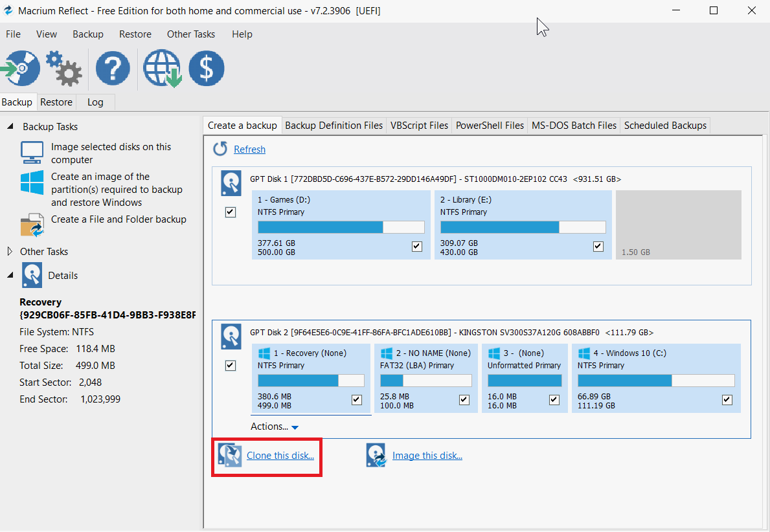770x532 pixels.
Task: Select the NO NAME FAT32 partition block
Action: click(425, 379)
